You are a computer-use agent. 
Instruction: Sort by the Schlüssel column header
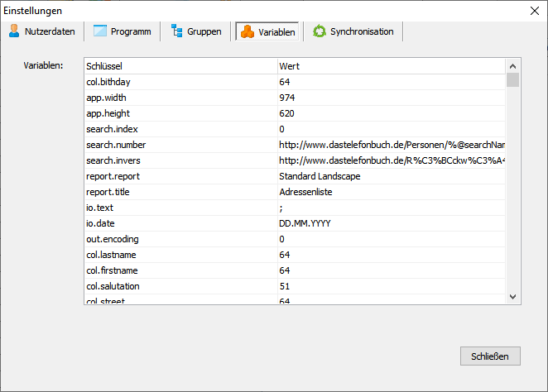[x=180, y=65]
